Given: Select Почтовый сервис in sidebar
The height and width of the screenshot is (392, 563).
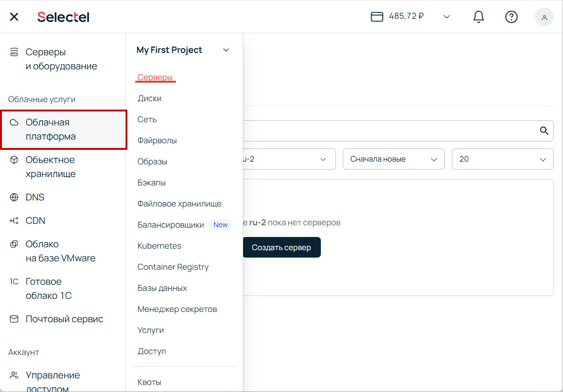Looking at the screenshot, I should click(x=64, y=319).
